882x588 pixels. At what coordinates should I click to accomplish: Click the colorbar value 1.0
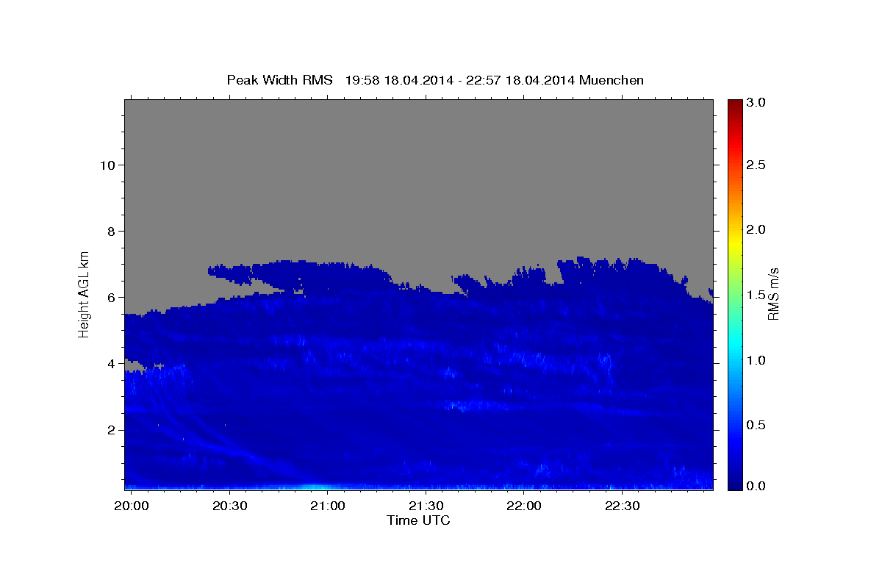tap(757, 359)
